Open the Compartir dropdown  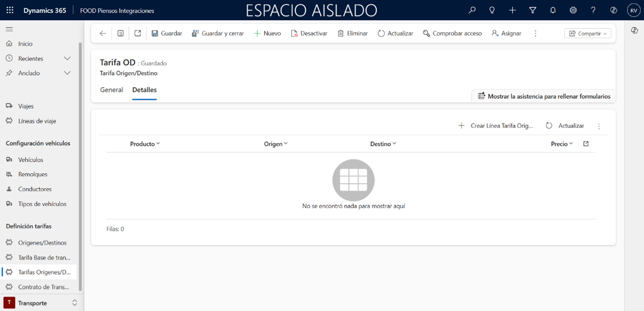[x=587, y=33]
